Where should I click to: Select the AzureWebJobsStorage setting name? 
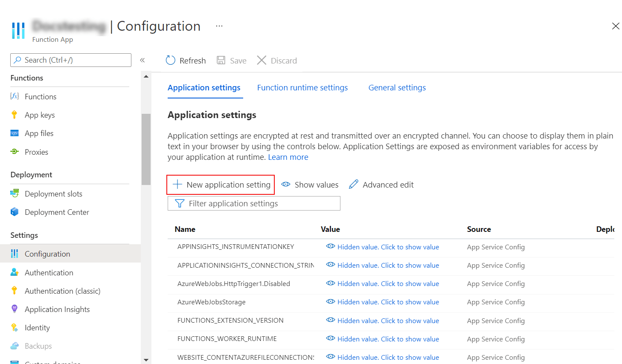(211, 302)
